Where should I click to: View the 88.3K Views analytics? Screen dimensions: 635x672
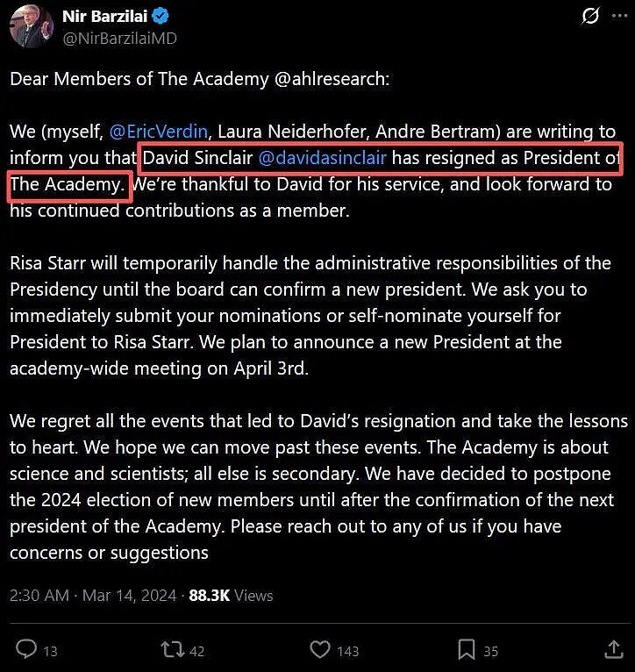coord(231,596)
